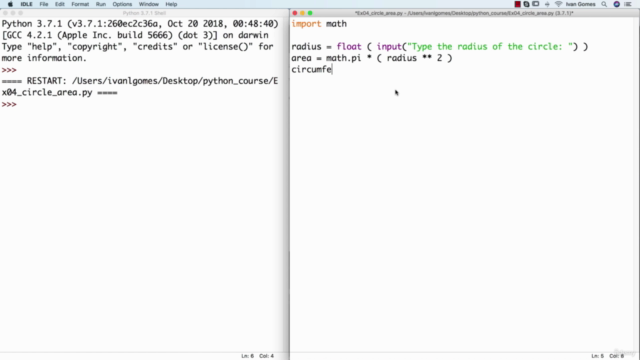Click the shell's 'Col: 4' status indicator
This screenshot has width=640, height=360.
(x=267, y=356)
